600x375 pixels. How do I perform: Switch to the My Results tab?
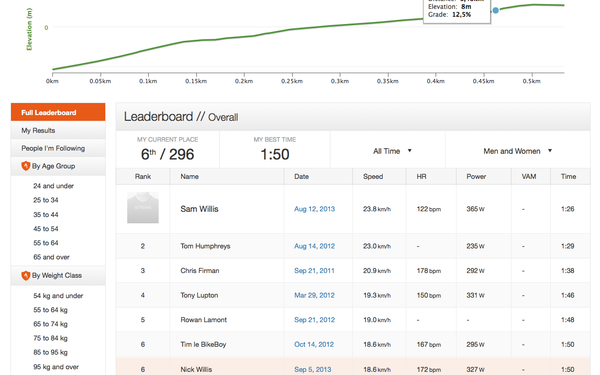click(58, 130)
